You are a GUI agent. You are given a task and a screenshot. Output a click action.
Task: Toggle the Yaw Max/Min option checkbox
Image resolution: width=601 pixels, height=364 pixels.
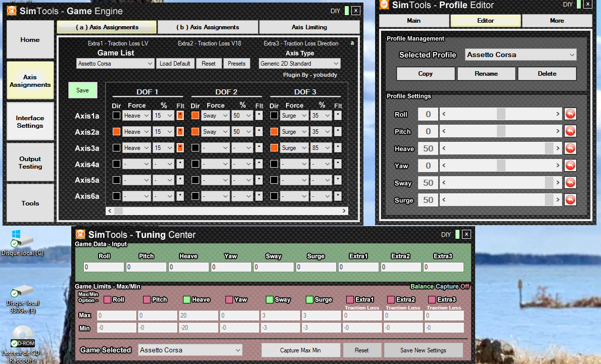(229, 299)
